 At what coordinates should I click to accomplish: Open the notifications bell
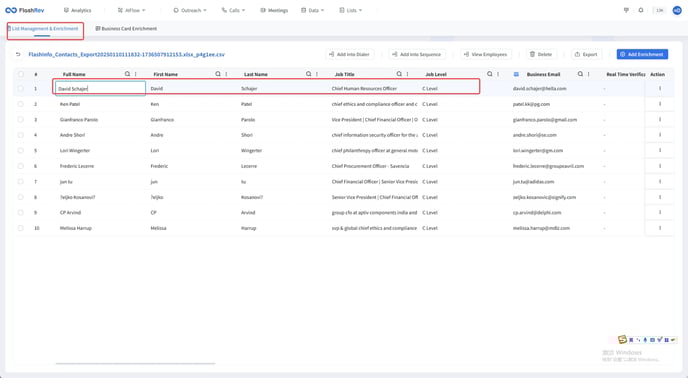click(641, 10)
